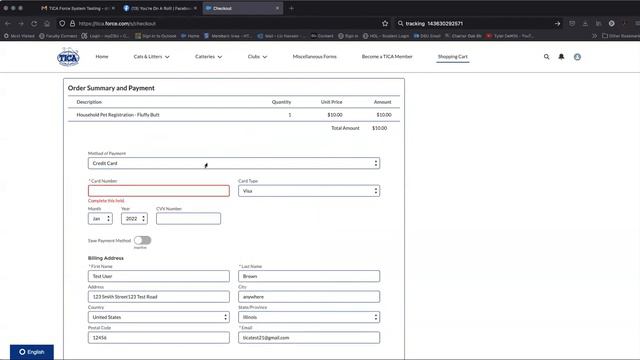Open the downloads icon in toolbar
Viewport: 640px width, 360px height.
(585, 24)
